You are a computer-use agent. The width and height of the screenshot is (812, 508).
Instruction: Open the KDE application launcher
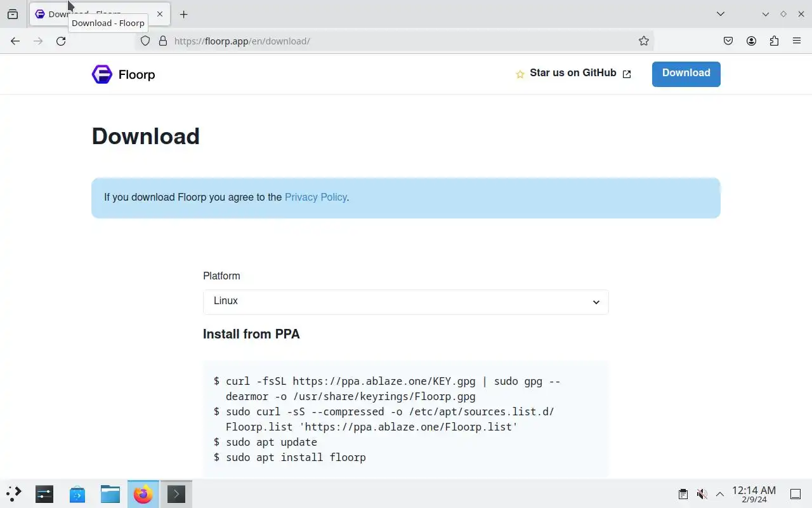14,493
